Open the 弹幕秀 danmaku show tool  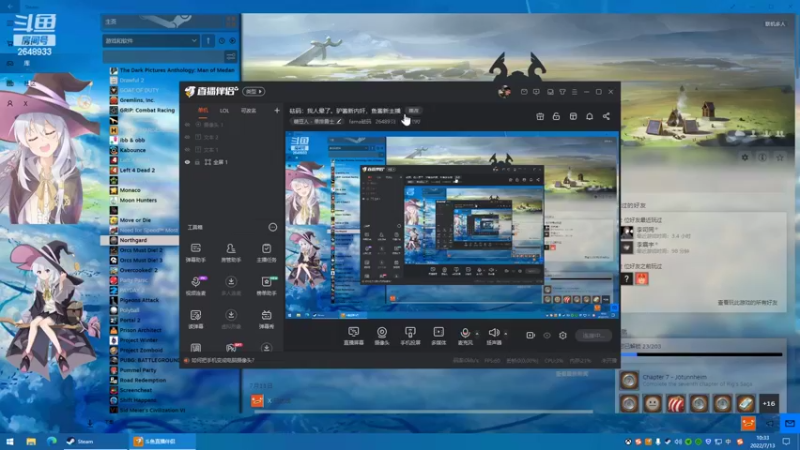click(266, 319)
